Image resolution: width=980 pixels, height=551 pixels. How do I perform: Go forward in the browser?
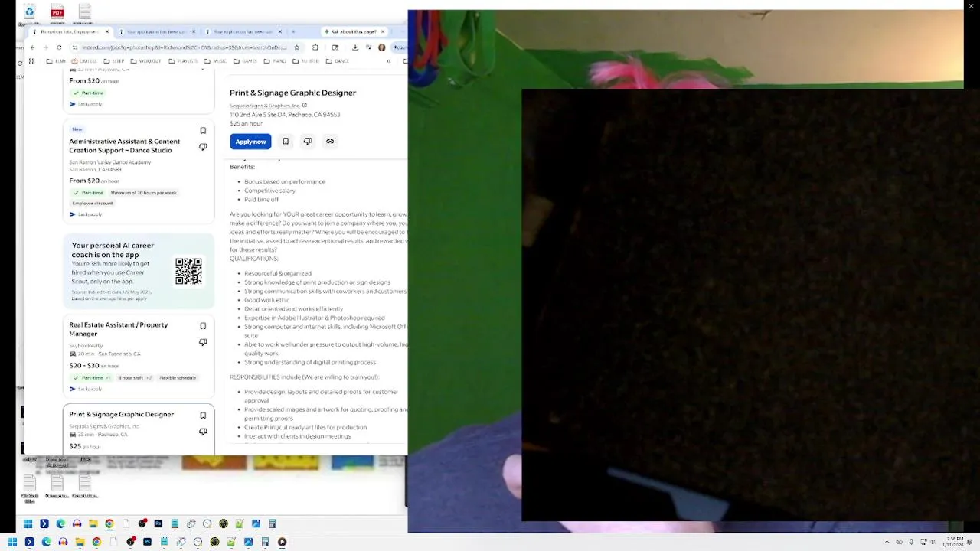[45, 47]
